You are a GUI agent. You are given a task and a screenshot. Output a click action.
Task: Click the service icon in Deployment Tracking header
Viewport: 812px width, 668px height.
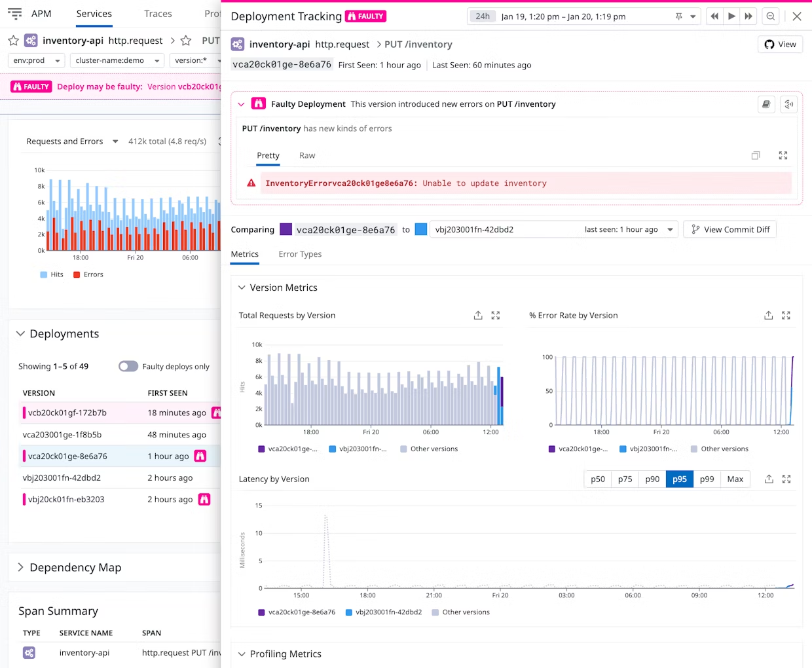point(238,45)
